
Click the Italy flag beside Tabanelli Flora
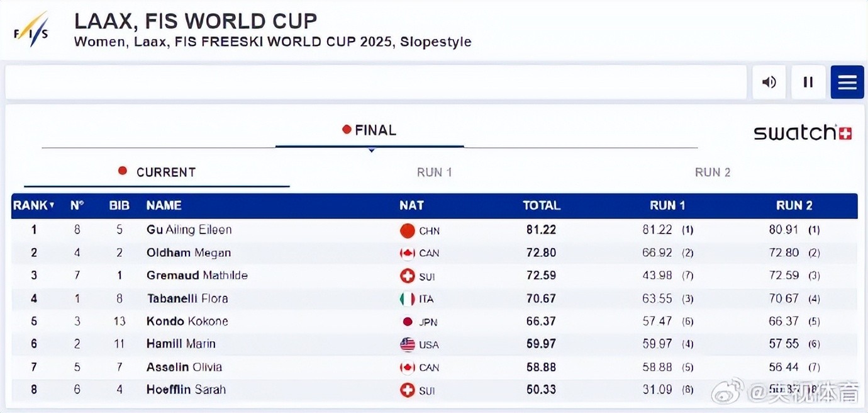[408, 299]
